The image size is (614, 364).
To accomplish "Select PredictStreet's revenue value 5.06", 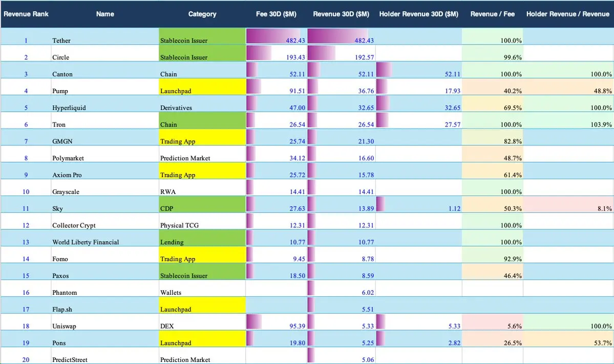I will 368,360.
